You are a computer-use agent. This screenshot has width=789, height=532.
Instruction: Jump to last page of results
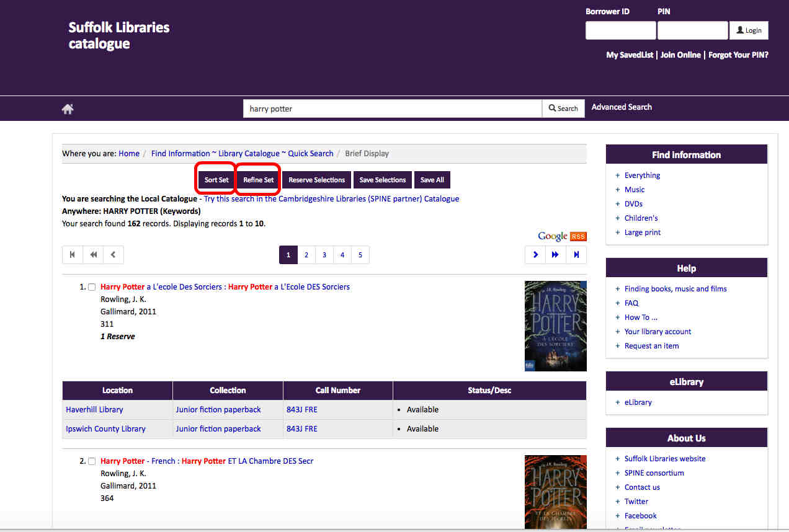[x=576, y=255]
